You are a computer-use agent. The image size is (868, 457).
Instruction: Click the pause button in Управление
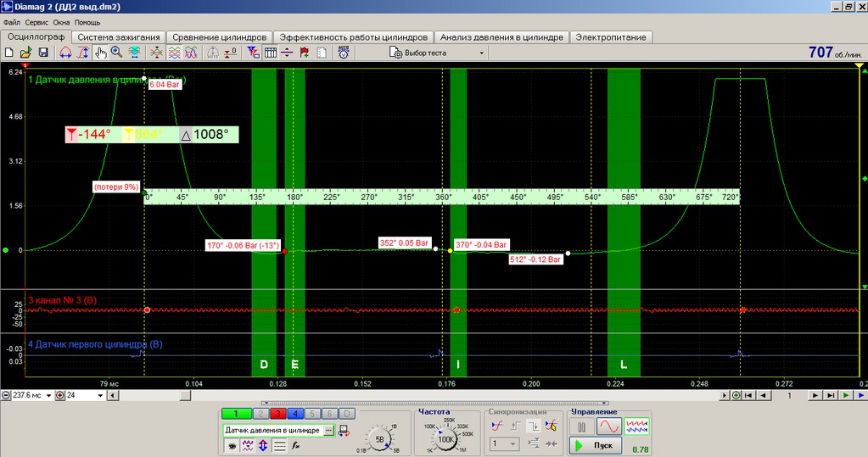(x=581, y=426)
